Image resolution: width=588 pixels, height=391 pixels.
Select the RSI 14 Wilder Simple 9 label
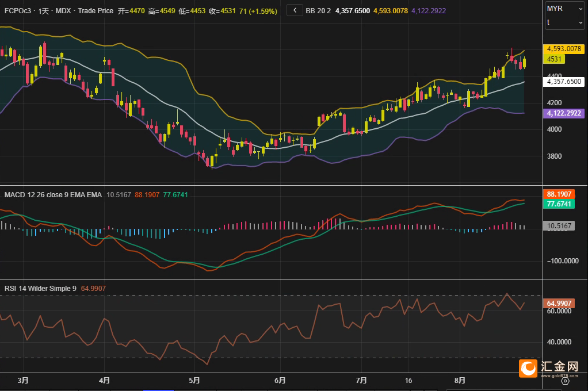40,289
